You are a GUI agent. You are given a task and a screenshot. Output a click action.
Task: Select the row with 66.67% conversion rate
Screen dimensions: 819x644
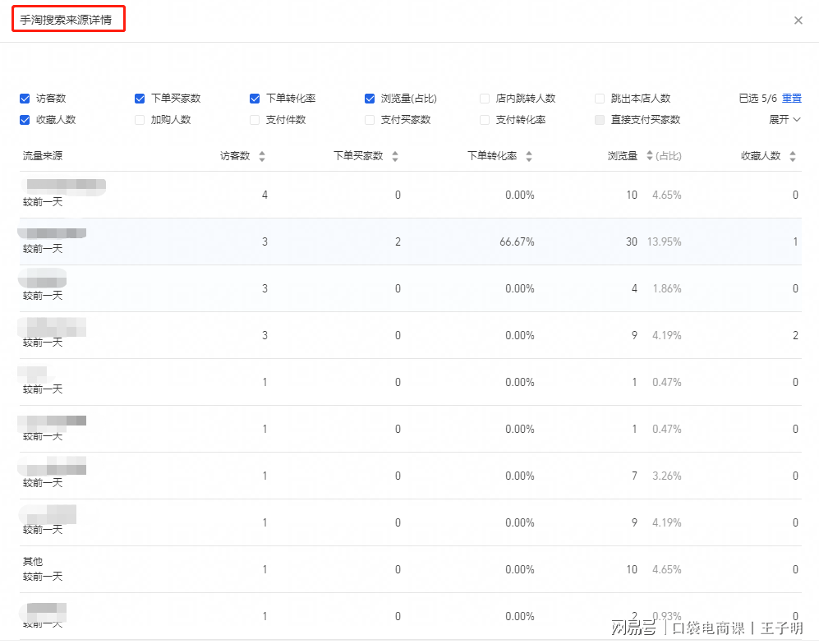[410, 241]
